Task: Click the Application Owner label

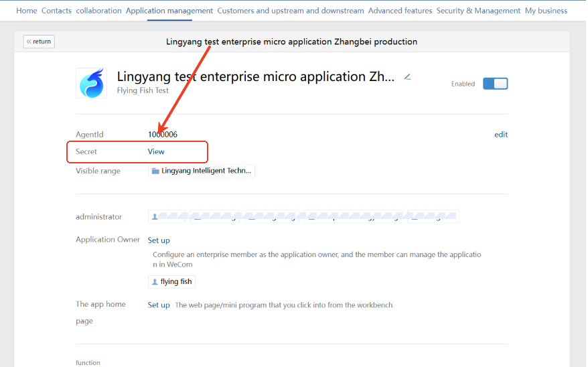Action: point(108,240)
